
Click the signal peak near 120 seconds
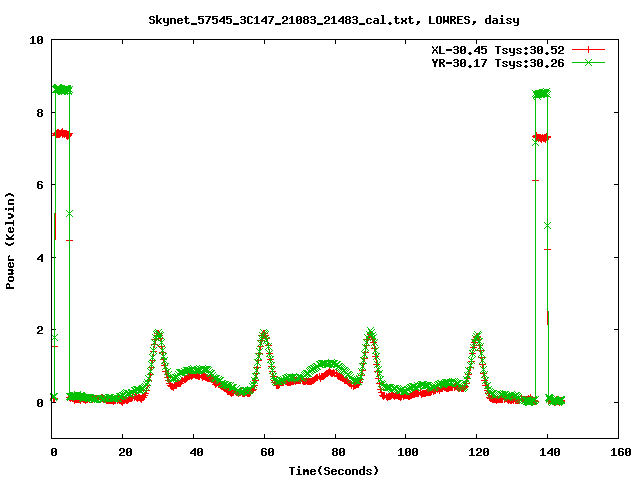tap(477, 337)
